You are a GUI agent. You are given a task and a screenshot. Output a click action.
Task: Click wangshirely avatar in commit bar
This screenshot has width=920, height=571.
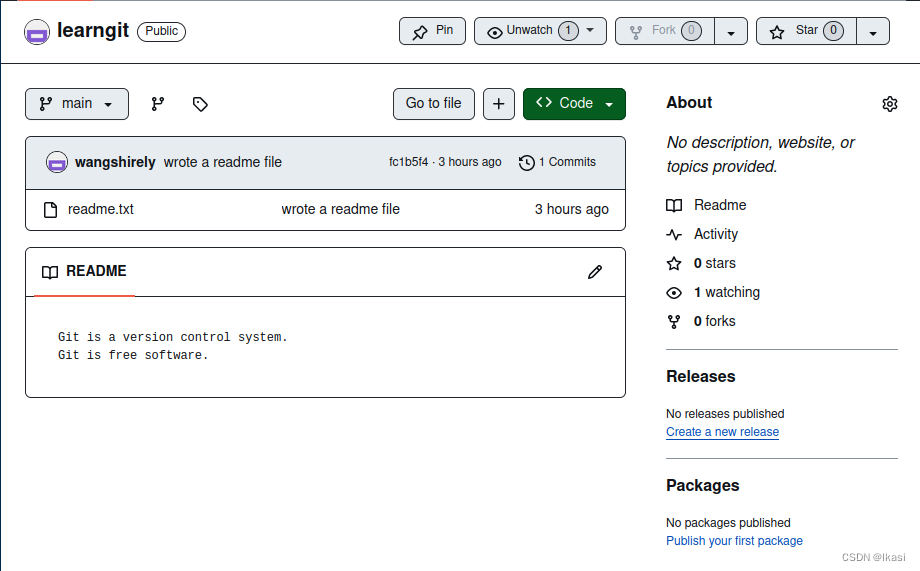(x=57, y=163)
